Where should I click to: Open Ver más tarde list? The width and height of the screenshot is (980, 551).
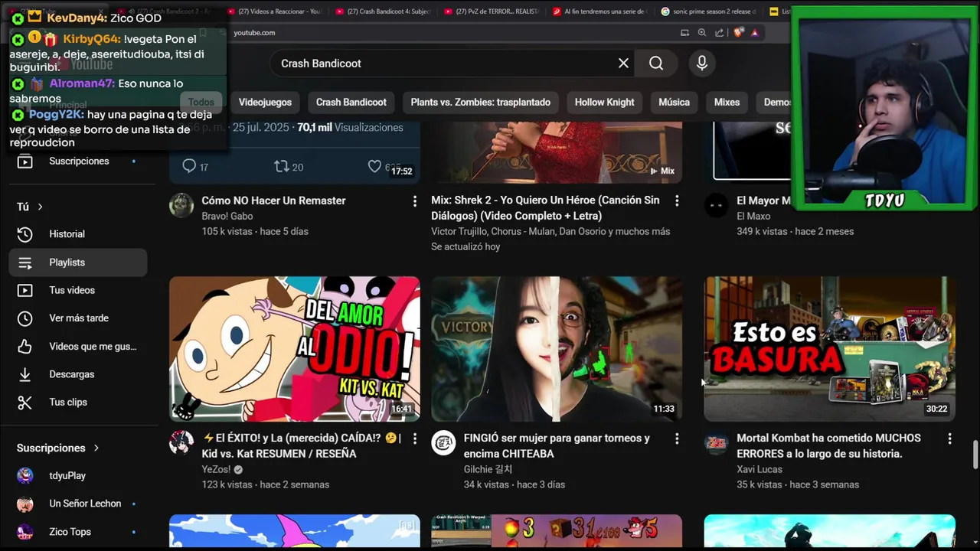pos(77,318)
